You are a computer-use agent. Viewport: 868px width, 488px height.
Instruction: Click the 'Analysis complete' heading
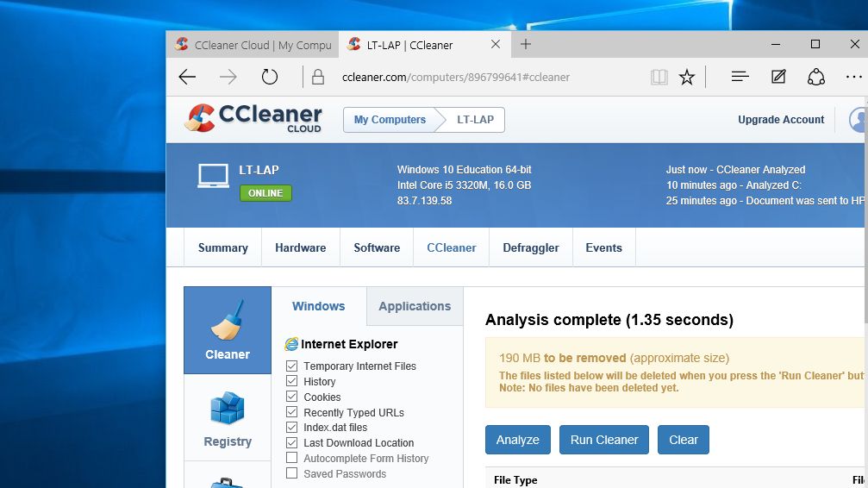(609, 320)
